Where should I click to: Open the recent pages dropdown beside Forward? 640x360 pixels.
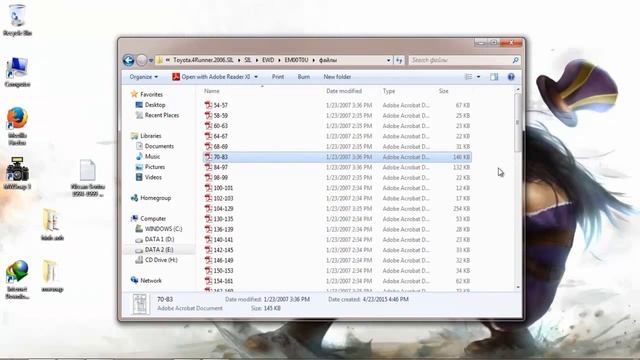tap(151, 60)
